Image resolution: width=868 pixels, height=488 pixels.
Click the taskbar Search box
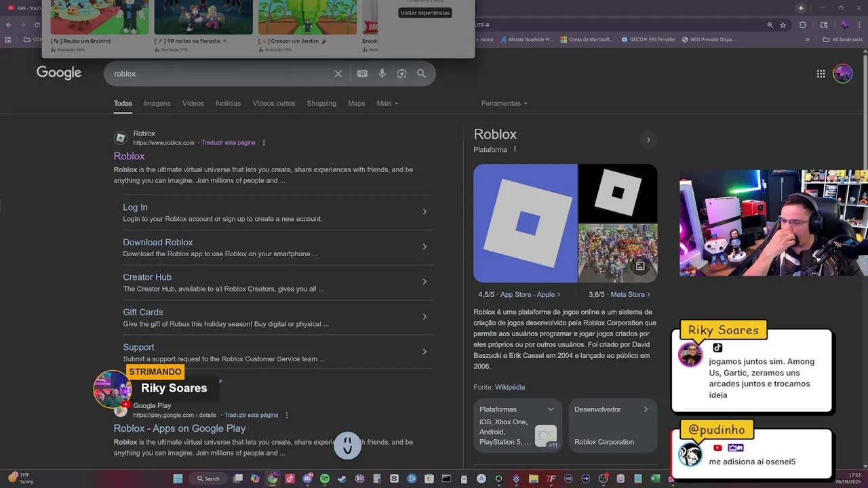(208, 479)
